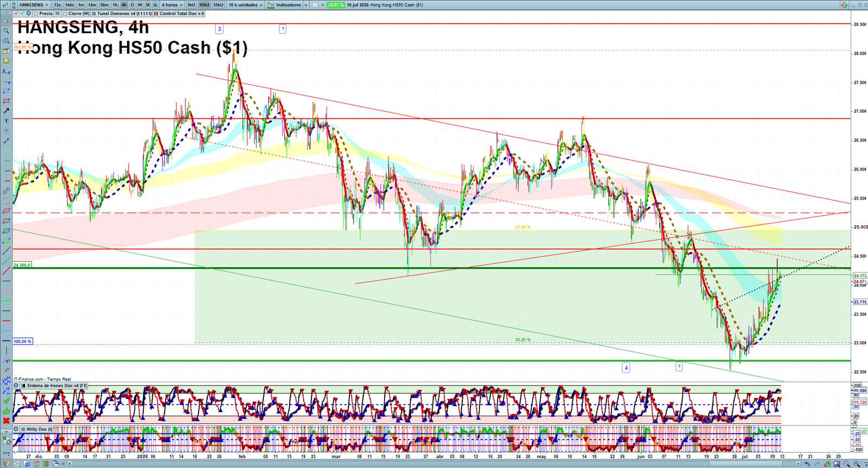The height and width of the screenshot is (468, 868).
Task: Select the green speech-bubble comment tool
Action: (x=7, y=131)
